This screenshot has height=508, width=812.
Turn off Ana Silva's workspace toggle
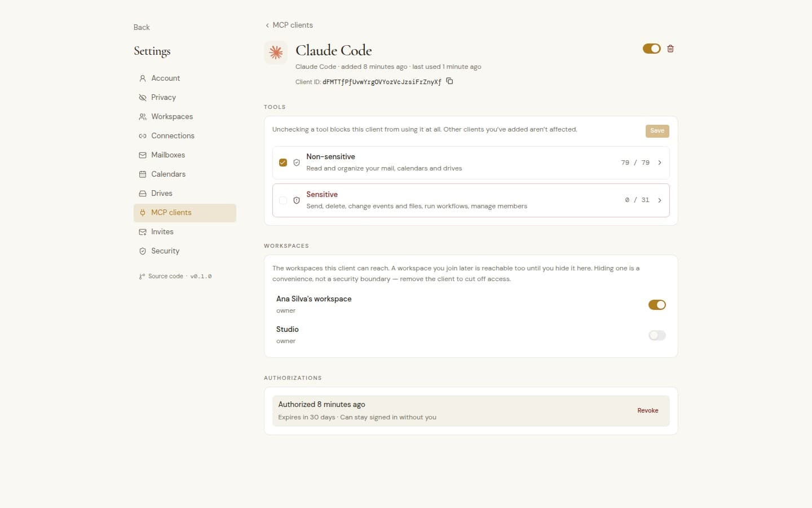pyautogui.click(x=657, y=305)
